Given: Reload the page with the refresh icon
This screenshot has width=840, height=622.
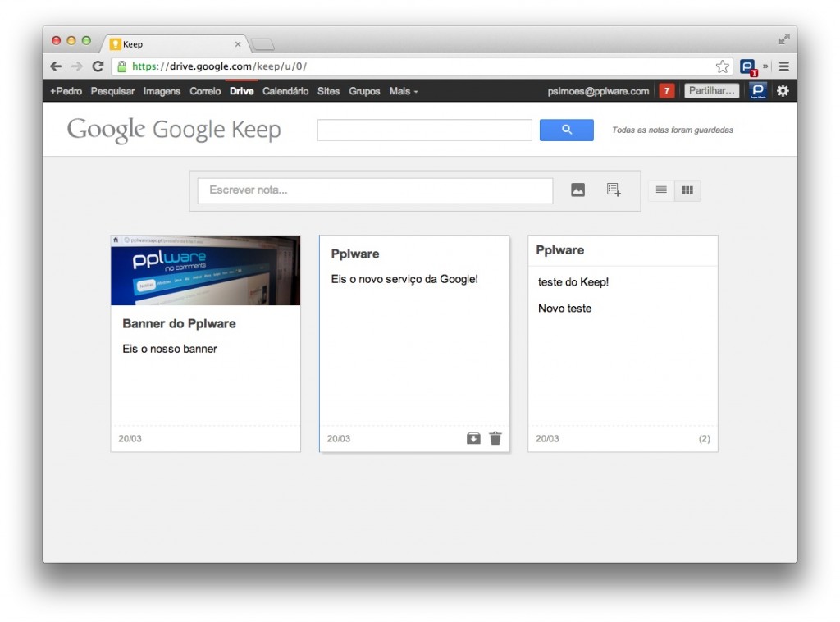Looking at the screenshot, I should point(98,66).
